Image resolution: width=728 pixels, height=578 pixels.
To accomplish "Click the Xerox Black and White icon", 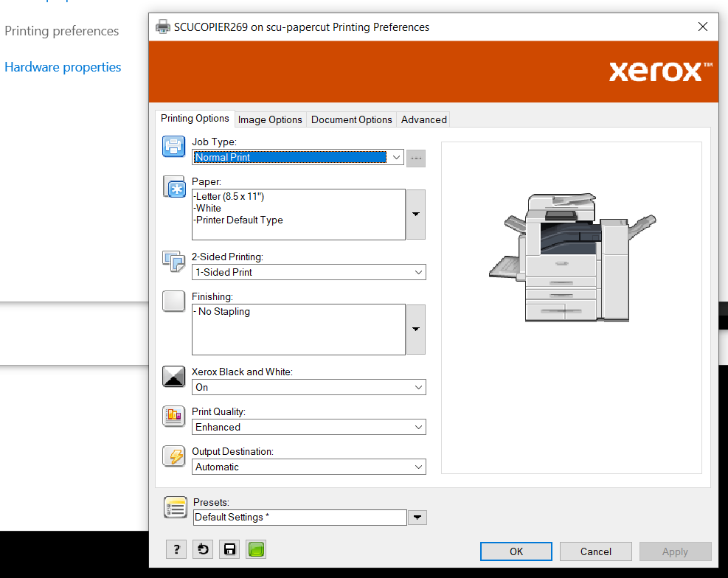I will (x=173, y=376).
